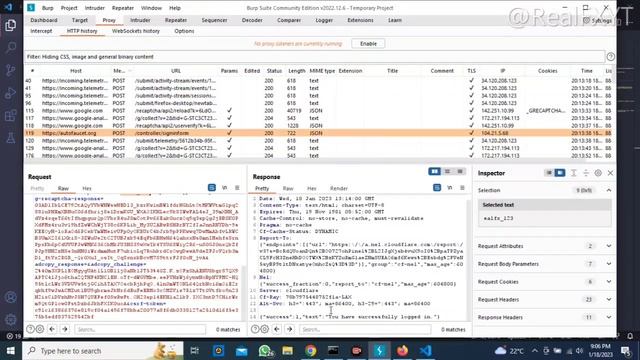Open Request pane hamburger menu
The image size is (640, 360).
pyautogui.click(x=237, y=188)
